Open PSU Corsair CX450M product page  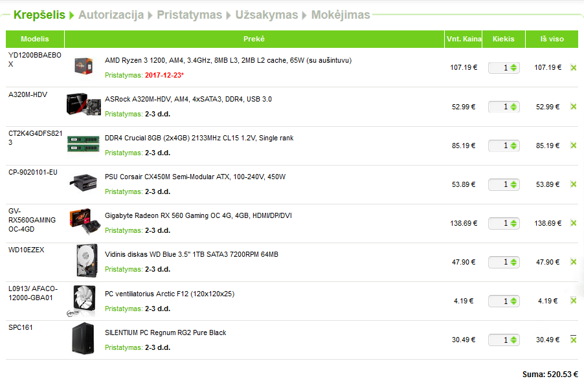[195, 177]
